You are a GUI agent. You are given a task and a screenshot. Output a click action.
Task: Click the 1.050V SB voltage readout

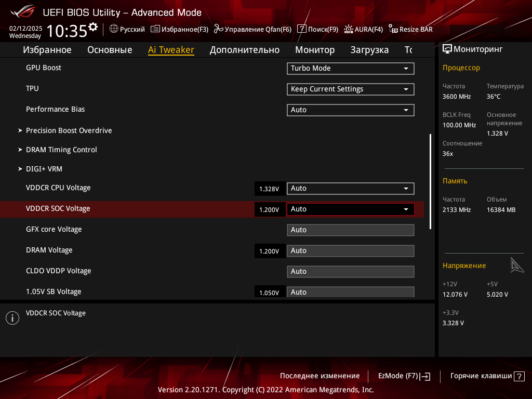[x=270, y=292]
